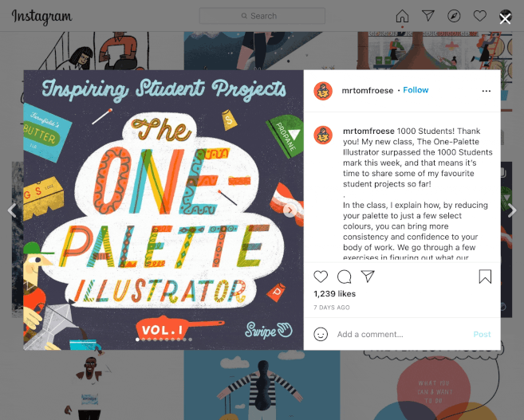This screenshot has height=420, width=524.
Task: Click the Add a comment field
Action: coord(401,334)
